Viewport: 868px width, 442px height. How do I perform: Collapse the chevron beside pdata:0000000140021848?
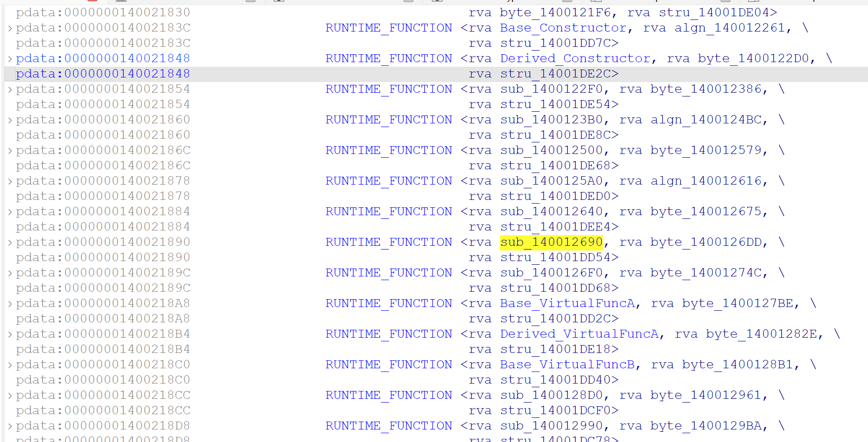click(10, 59)
